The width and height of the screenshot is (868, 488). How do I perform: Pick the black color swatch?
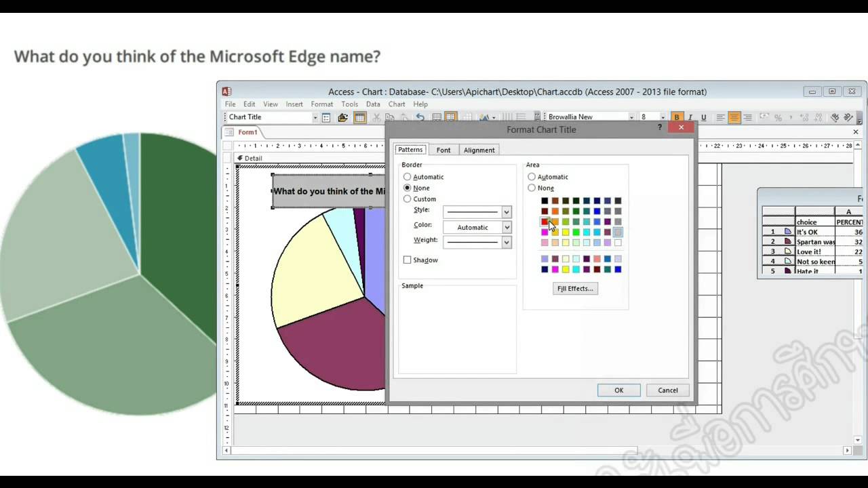tap(545, 201)
